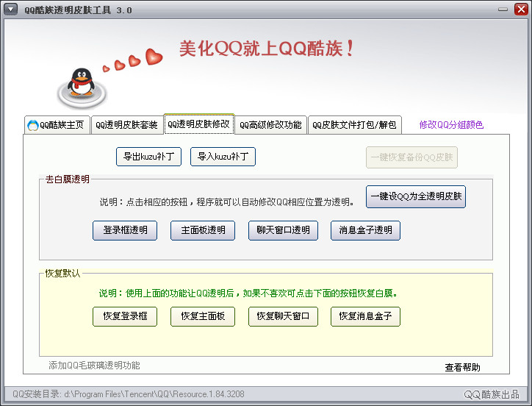Click the 修改QQ分组颜色 link
This screenshot has width=532, height=406.
click(x=451, y=125)
